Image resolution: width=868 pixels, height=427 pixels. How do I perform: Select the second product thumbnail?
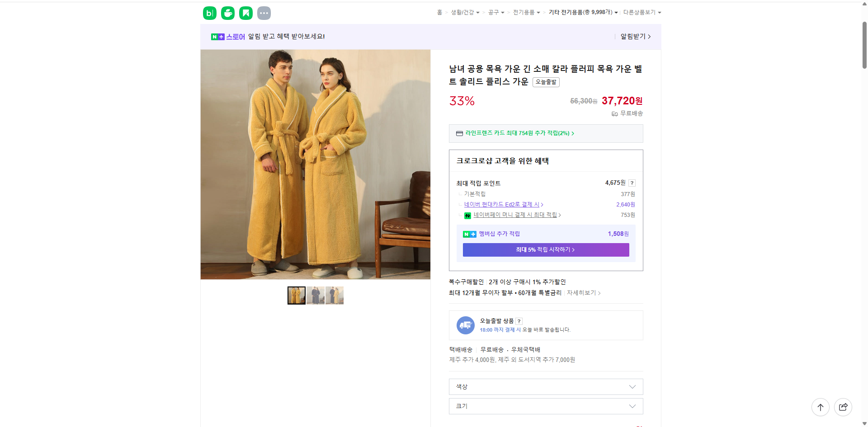coord(315,295)
